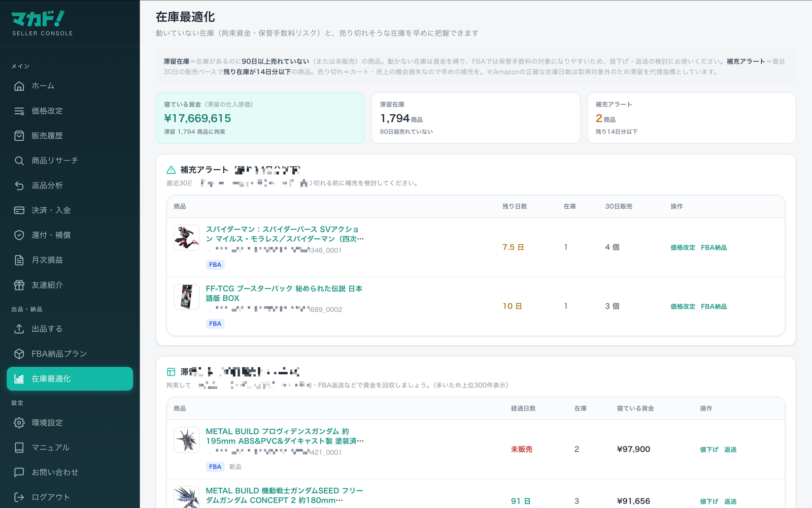Click FBA納品 link for FF-TCG row
This screenshot has width=812, height=508.
714,306
